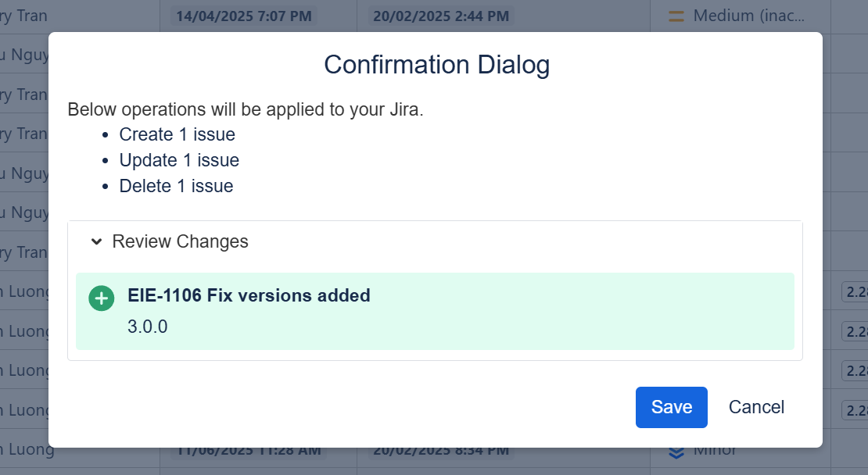The image size is (868, 475).
Task: Select the 14/04/2025 7:07 PM date cell
Action: (244, 16)
